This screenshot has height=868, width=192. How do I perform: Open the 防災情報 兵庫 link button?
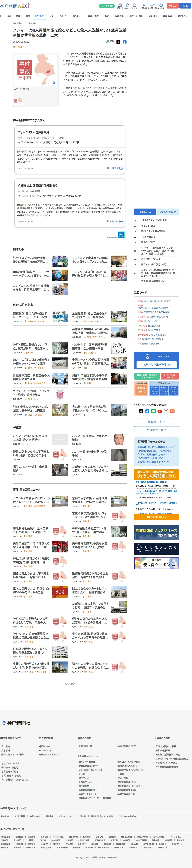pyautogui.click(x=157, y=422)
